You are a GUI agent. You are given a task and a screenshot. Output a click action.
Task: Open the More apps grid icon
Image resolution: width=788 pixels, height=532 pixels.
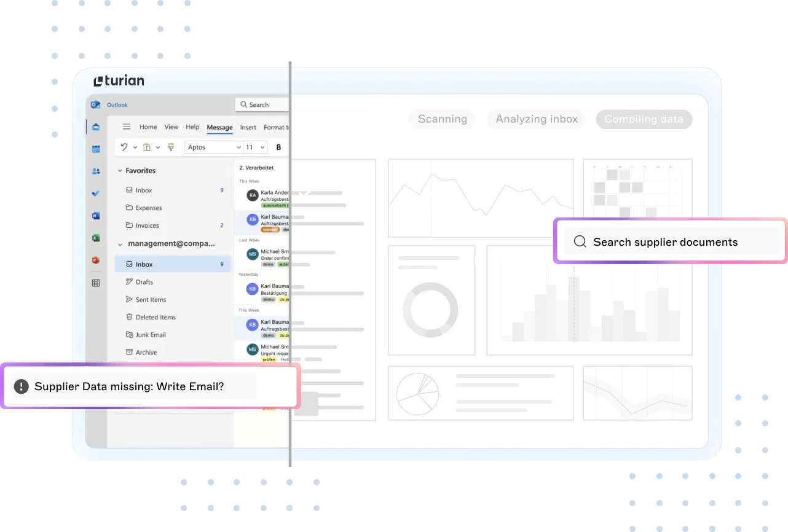(96, 283)
